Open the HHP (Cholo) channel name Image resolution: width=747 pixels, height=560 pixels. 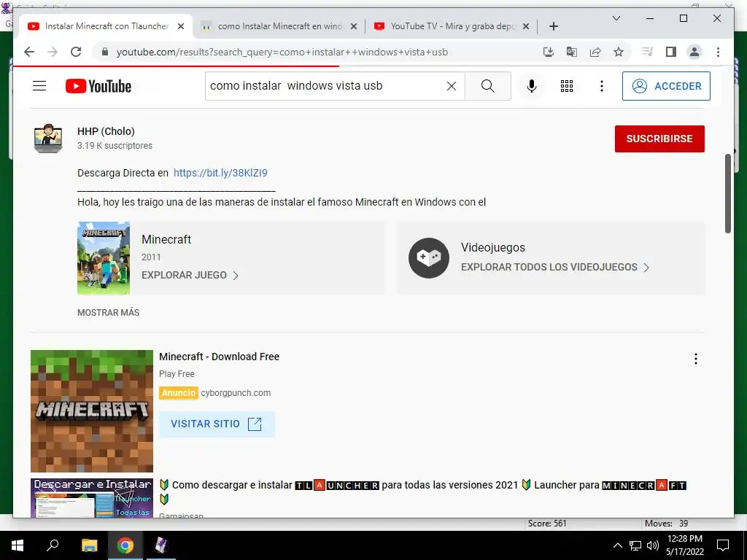(106, 131)
